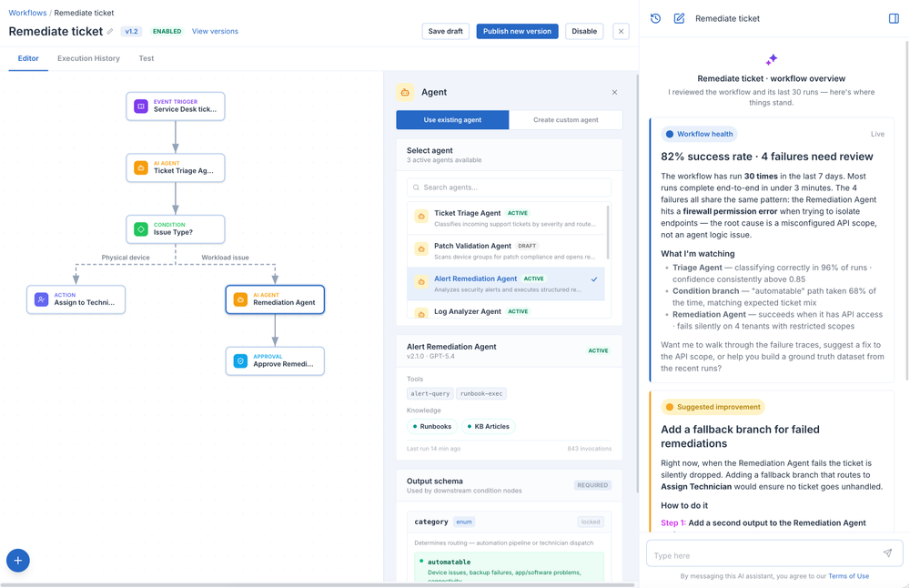The height and width of the screenshot is (588, 910).
Task: Select the Ticket Triage Agent workflow node
Action: [x=176, y=167]
